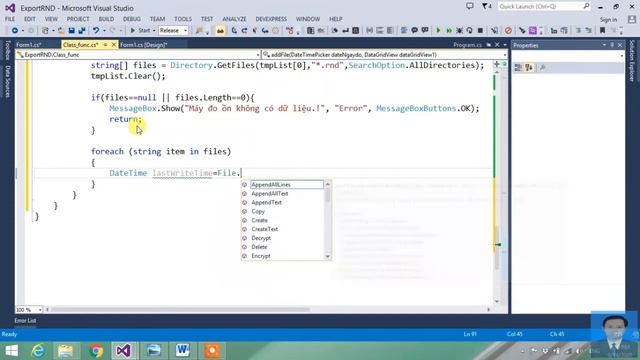Image resolution: width=640 pixels, height=360 pixels.
Task: Click the Save icon in the toolbar
Action: (71, 31)
